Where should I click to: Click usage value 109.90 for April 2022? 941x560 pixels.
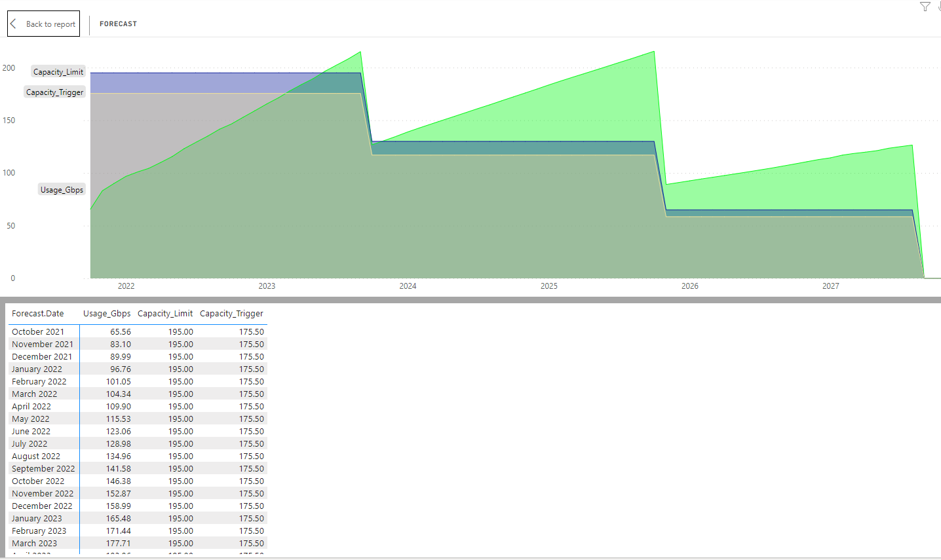119,407
